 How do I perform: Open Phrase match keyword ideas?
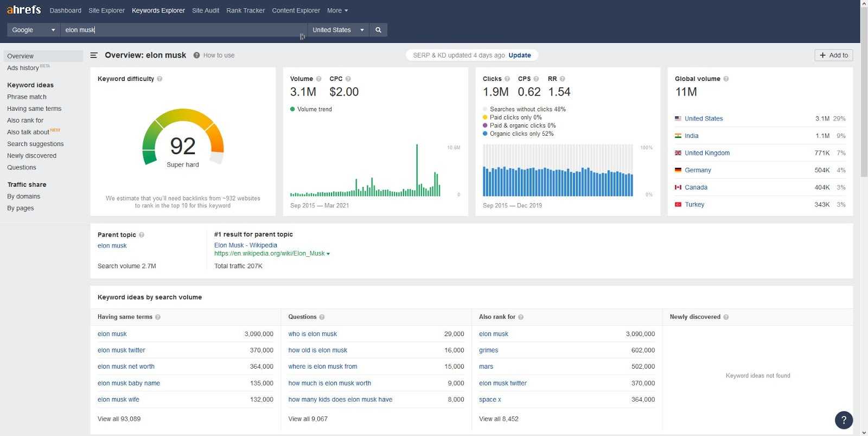[x=27, y=97]
